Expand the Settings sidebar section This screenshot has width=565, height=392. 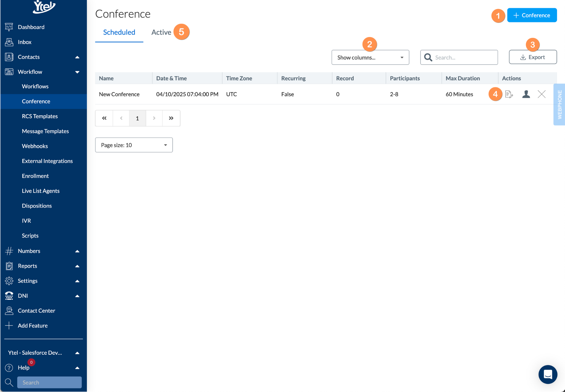click(x=77, y=281)
